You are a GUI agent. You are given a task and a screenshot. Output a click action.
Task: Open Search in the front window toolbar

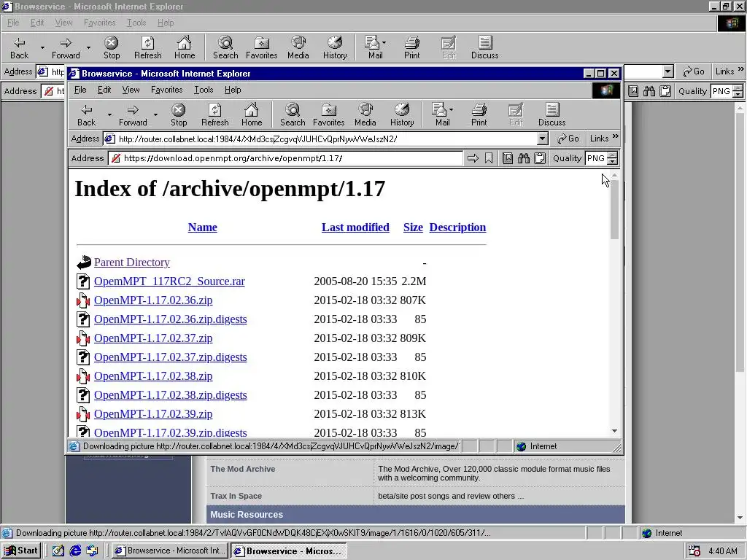pos(293,115)
